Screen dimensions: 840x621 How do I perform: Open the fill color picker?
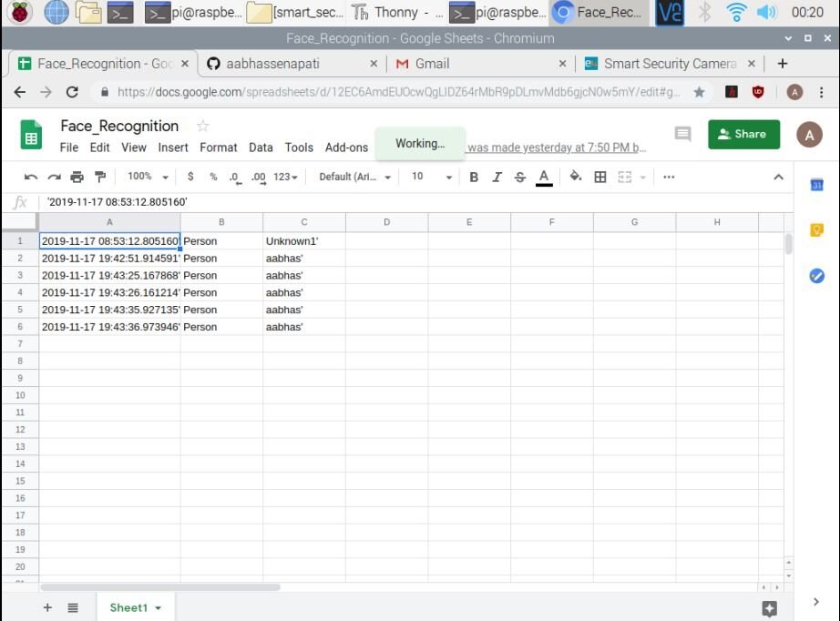pos(575,177)
